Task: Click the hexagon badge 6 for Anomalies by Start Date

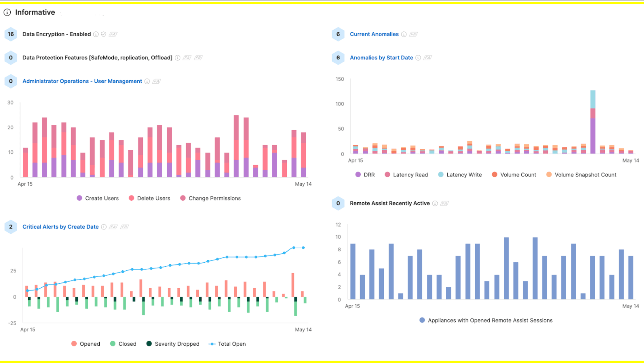Action: point(338,58)
